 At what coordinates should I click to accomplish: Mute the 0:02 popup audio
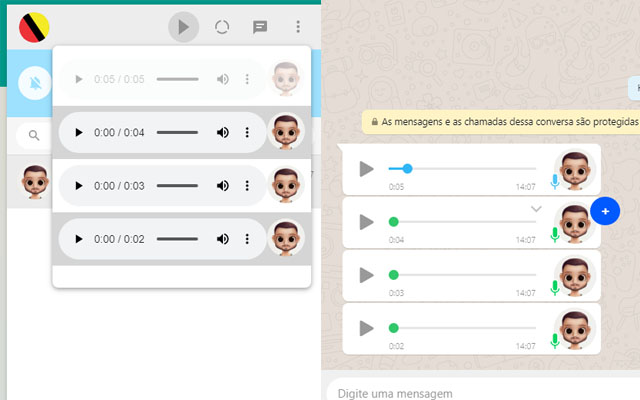click(x=222, y=239)
